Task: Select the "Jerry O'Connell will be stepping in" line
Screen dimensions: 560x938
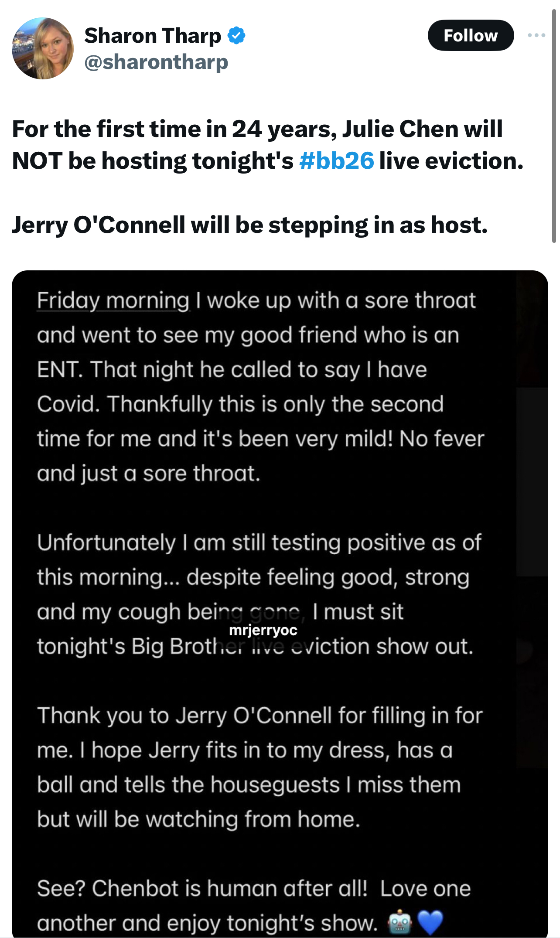Action: [x=249, y=225]
